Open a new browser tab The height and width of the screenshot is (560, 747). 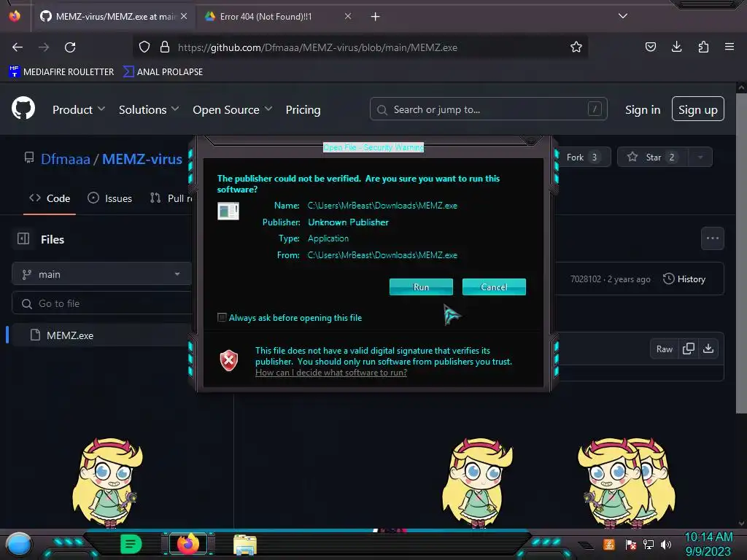coord(376,17)
